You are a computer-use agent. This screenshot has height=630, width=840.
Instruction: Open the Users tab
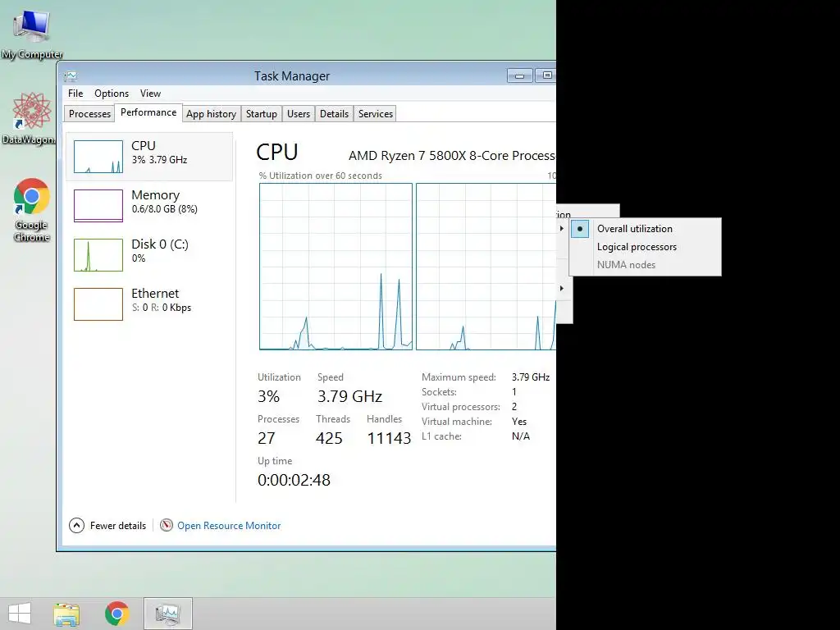299,113
